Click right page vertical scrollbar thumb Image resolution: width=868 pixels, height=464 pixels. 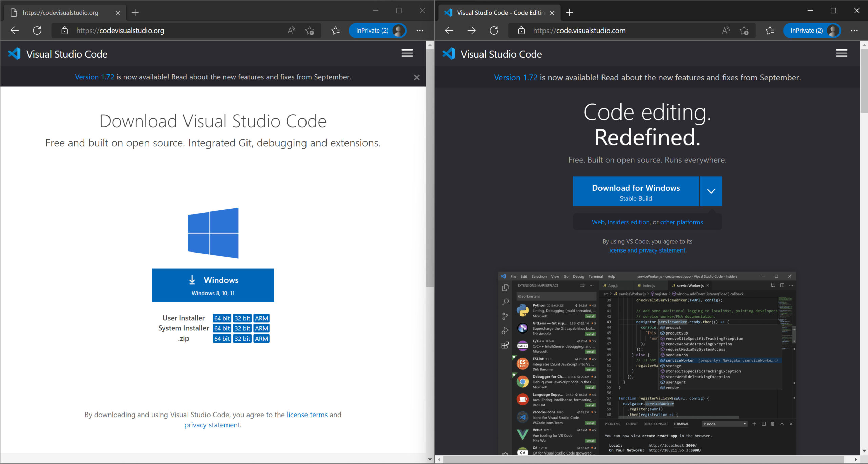pyautogui.click(x=864, y=81)
